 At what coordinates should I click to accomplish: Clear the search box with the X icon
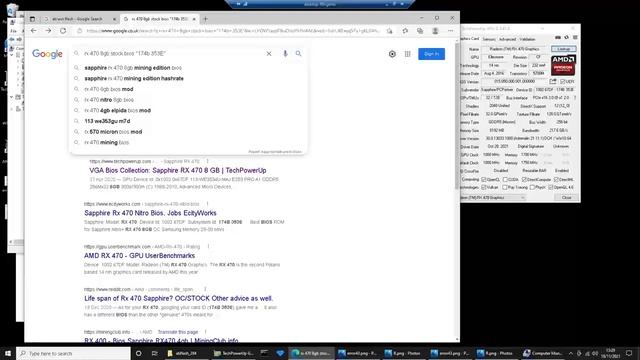(269, 53)
